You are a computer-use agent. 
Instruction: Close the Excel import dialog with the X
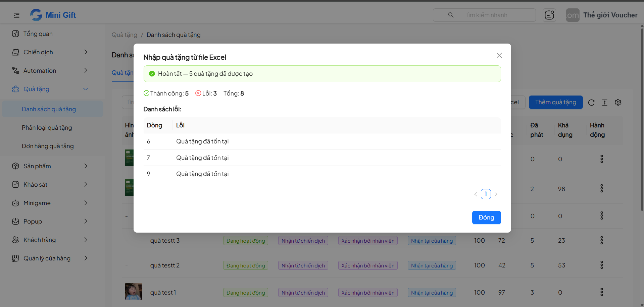click(499, 55)
